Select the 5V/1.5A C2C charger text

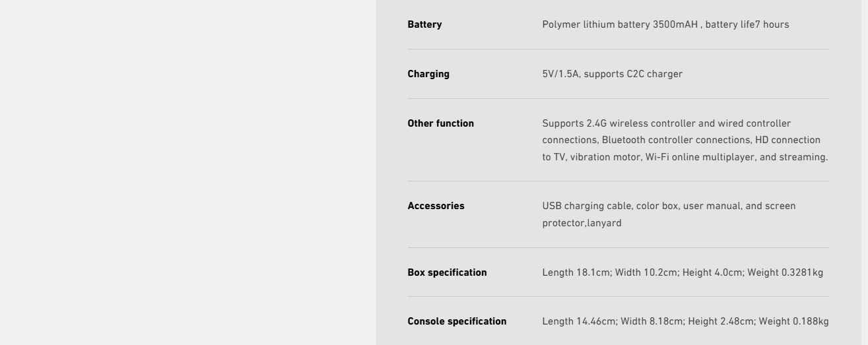pos(612,74)
